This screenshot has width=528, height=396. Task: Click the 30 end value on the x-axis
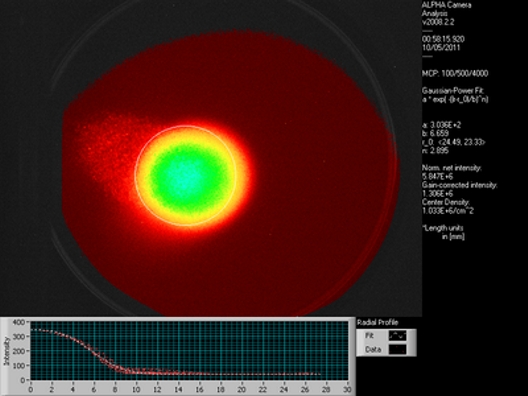[347, 390]
